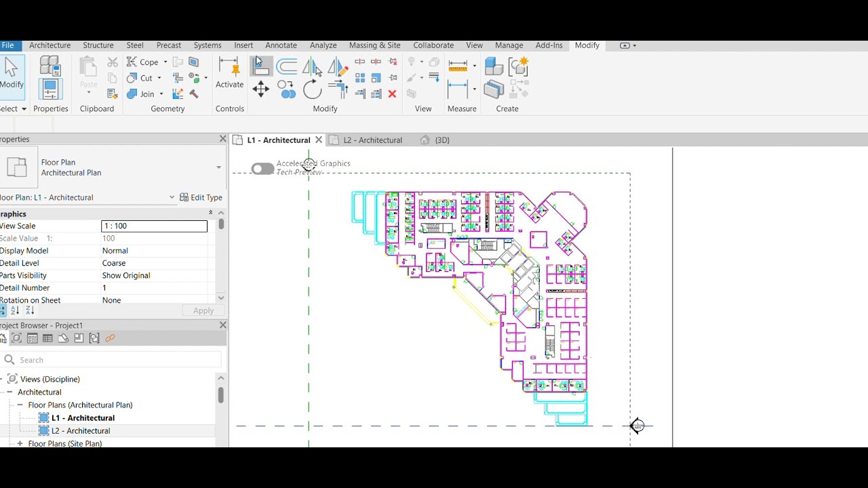
Task: Click the Match Type Properties icon
Action: (x=113, y=94)
